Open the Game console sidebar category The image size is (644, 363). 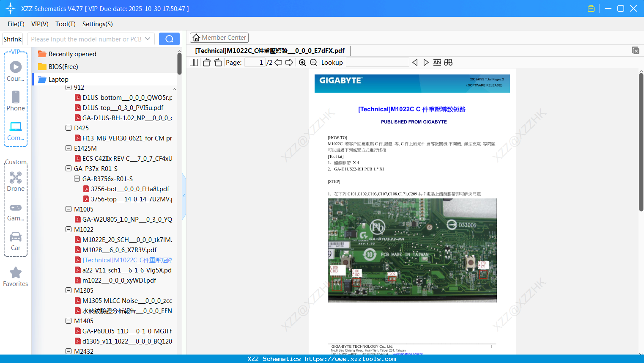tap(16, 212)
